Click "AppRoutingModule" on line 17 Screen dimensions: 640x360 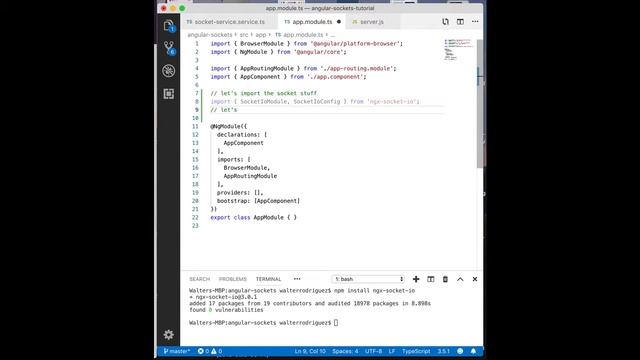(x=250, y=176)
